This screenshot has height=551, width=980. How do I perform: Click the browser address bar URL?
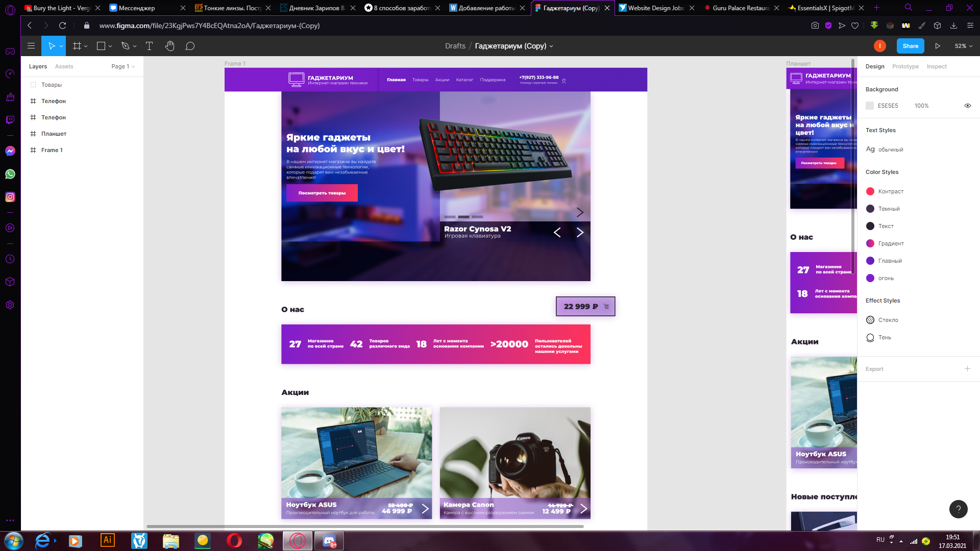(209, 26)
